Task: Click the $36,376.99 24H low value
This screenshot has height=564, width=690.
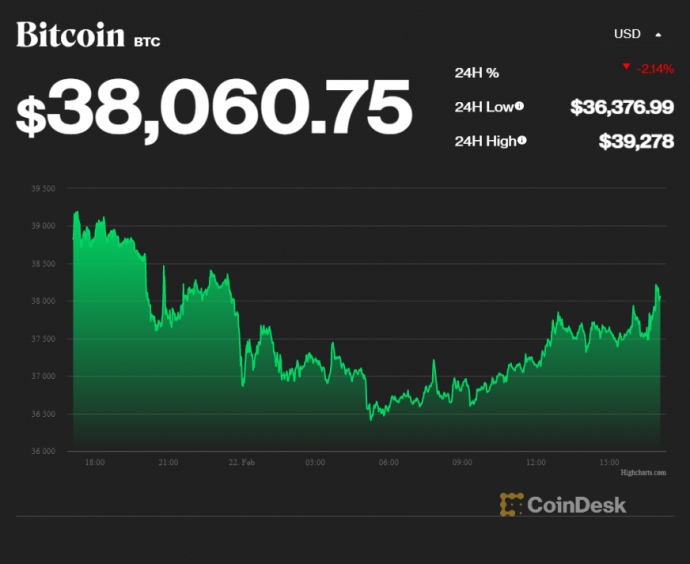Action: pos(621,107)
